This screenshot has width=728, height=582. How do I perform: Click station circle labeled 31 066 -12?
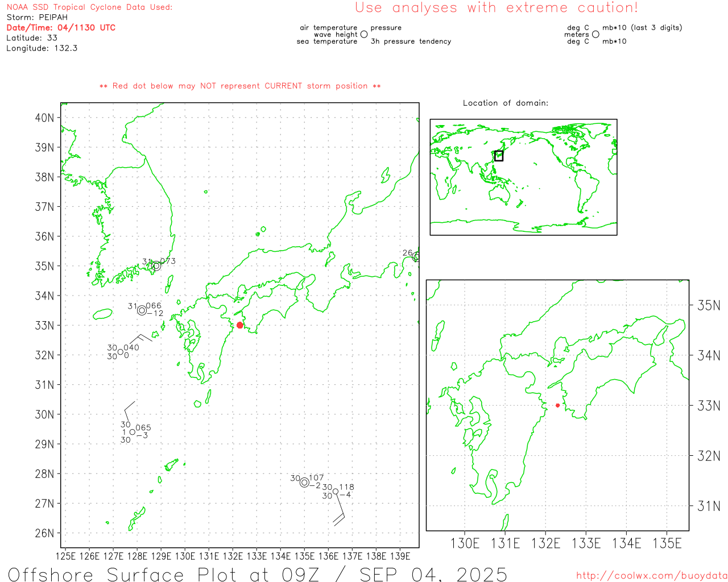(142, 310)
